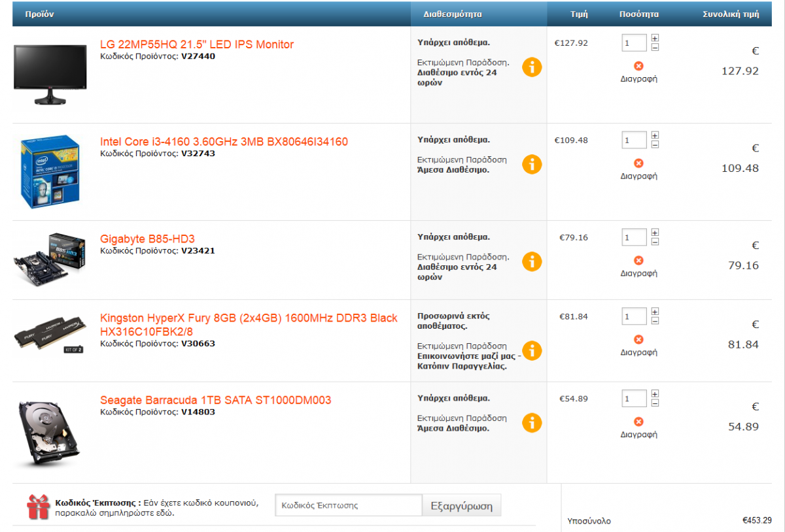Decrease quantity of Kingston HyperX with minus
This screenshot has height=532, width=785.
[x=655, y=321]
